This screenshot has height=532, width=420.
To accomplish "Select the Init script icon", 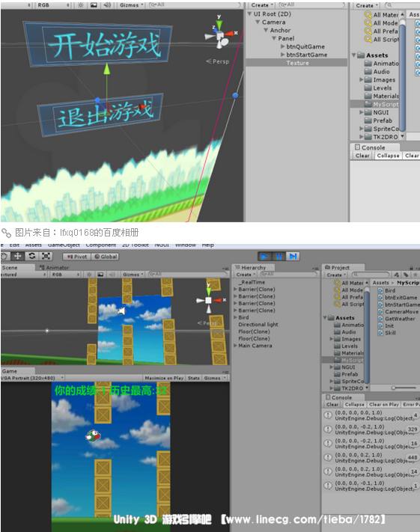I will pos(380,325).
